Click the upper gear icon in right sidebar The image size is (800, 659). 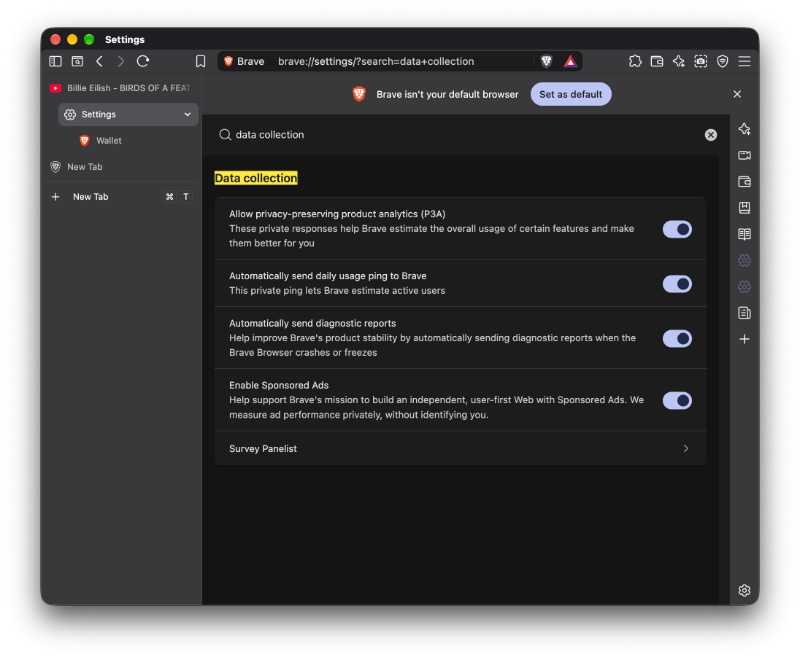[744, 261]
